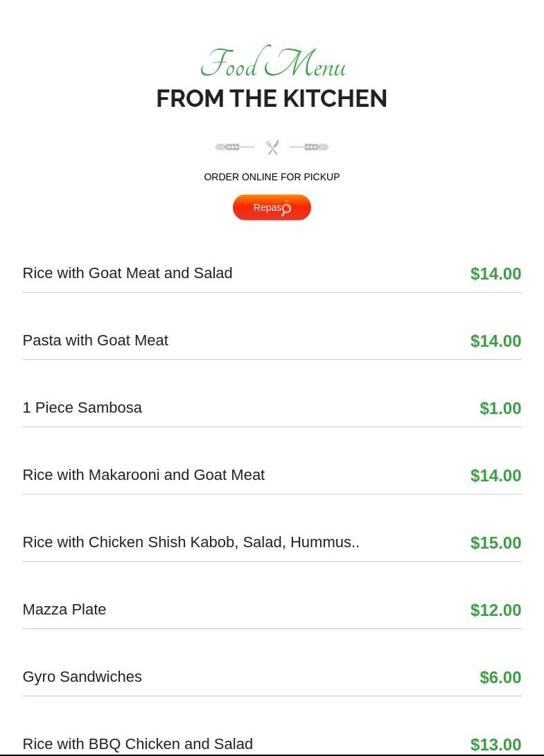Click the left wheat ornament icon

pyautogui.click(x=234, y=147)
